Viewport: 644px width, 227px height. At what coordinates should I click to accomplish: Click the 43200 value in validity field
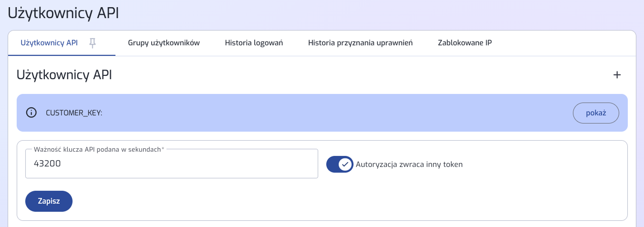(x=48, y=164)
